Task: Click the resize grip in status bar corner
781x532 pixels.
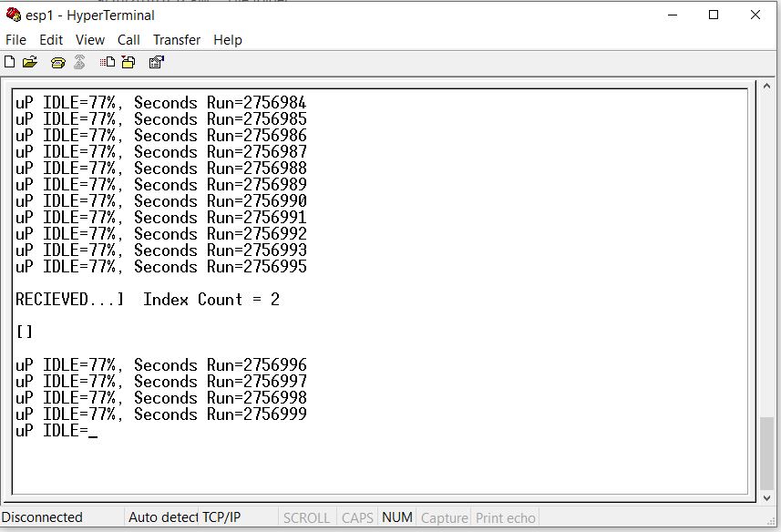Action: 773,521
